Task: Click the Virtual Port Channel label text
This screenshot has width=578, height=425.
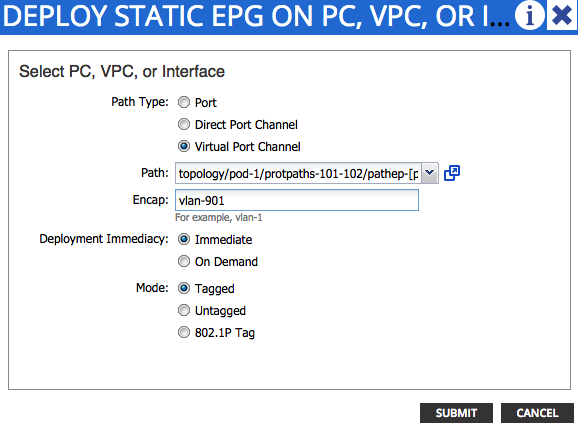Action: 247,147
